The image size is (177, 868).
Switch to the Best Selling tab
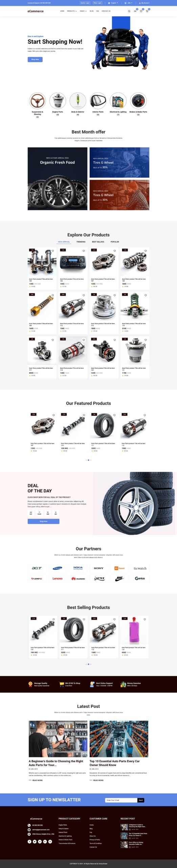pos(98,242)
